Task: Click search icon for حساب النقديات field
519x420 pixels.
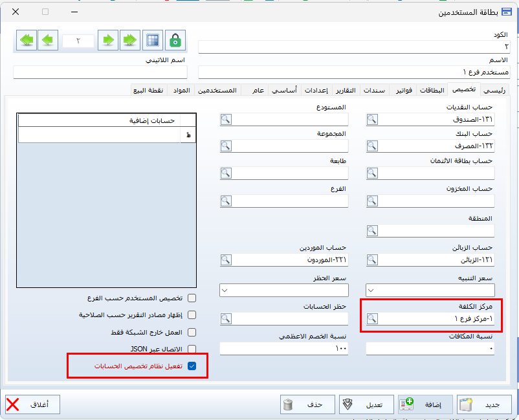Action: click(x=373, y=120)
